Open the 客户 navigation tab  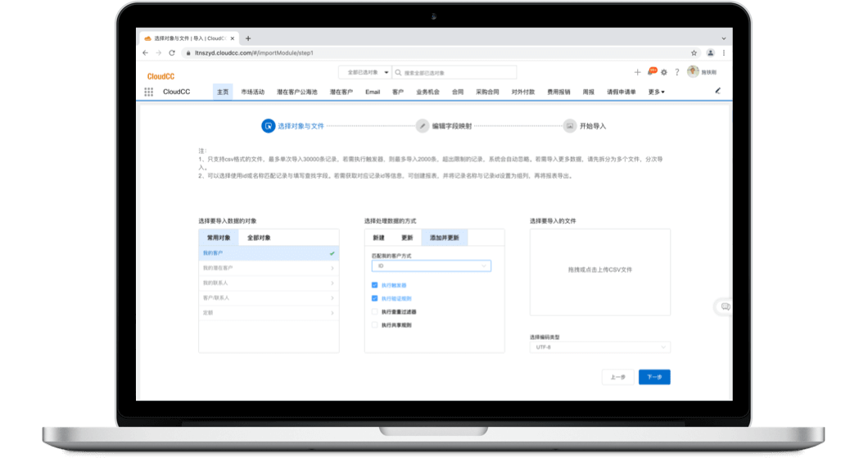click(x=398, y=92)
